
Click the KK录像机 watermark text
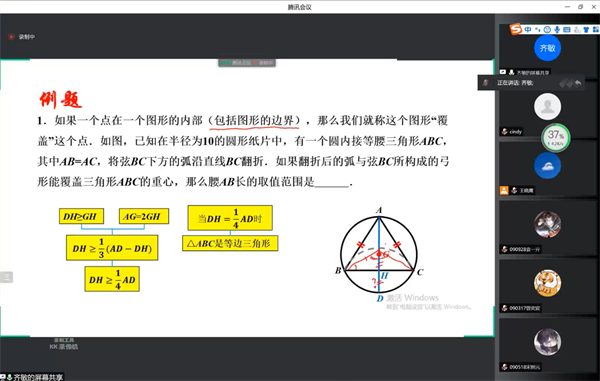point(64,347)
